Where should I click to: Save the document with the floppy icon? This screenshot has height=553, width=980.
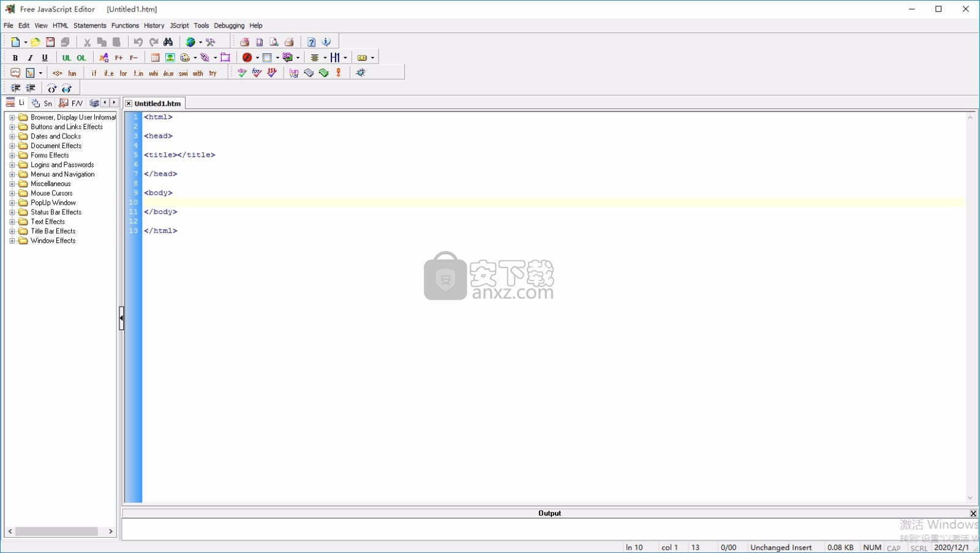point(50,42)
